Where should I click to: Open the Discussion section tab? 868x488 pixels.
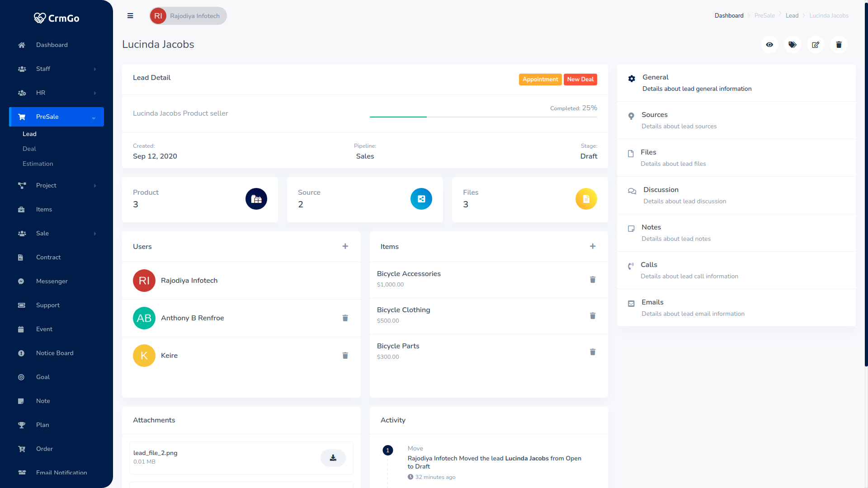(x=660, y=190)
